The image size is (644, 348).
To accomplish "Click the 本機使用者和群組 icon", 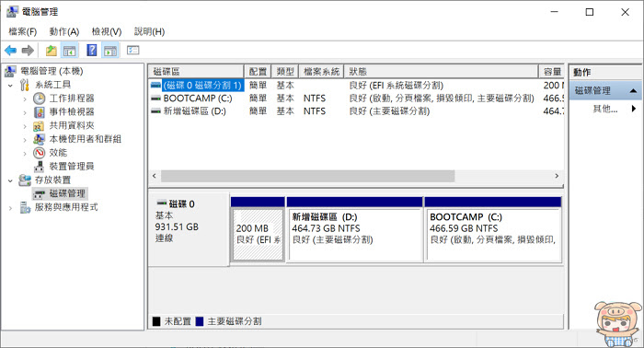I will pos(39,139).
